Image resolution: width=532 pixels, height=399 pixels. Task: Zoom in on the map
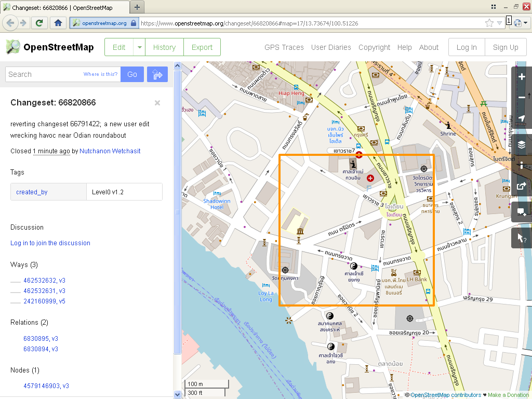(522, 77)
